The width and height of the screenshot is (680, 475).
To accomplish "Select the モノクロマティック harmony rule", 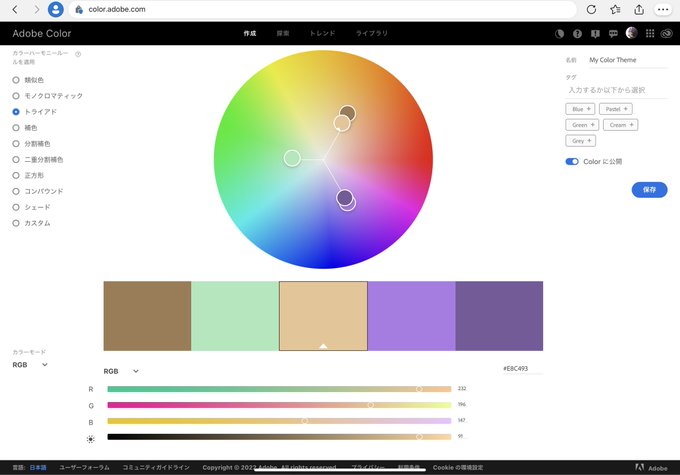I will click(48, 96).
